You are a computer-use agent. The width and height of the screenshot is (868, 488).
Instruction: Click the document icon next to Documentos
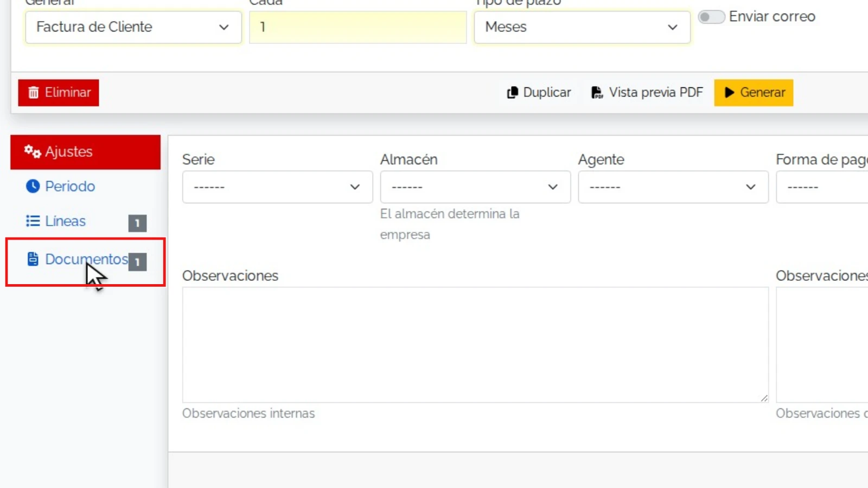tap(33, 259)
